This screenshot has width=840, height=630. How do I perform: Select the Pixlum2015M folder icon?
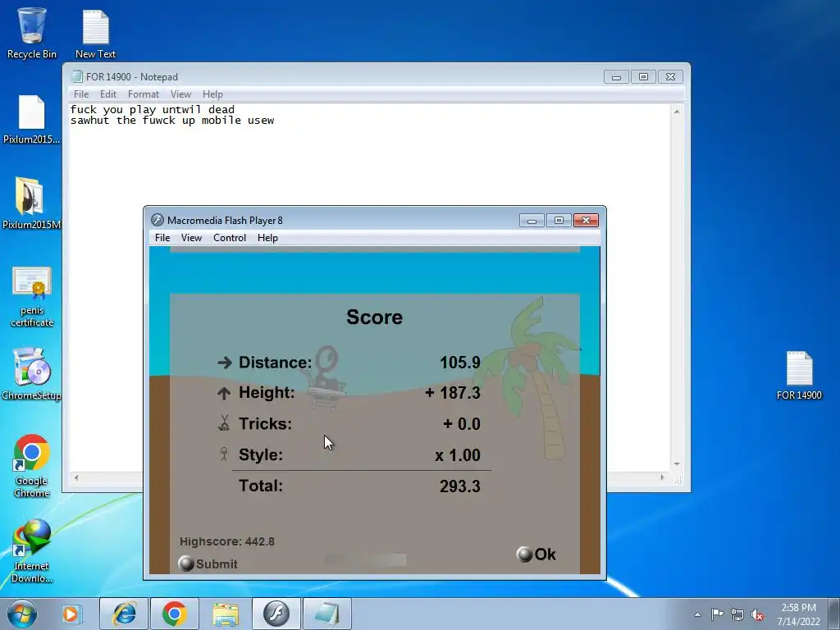pos(31,203)
